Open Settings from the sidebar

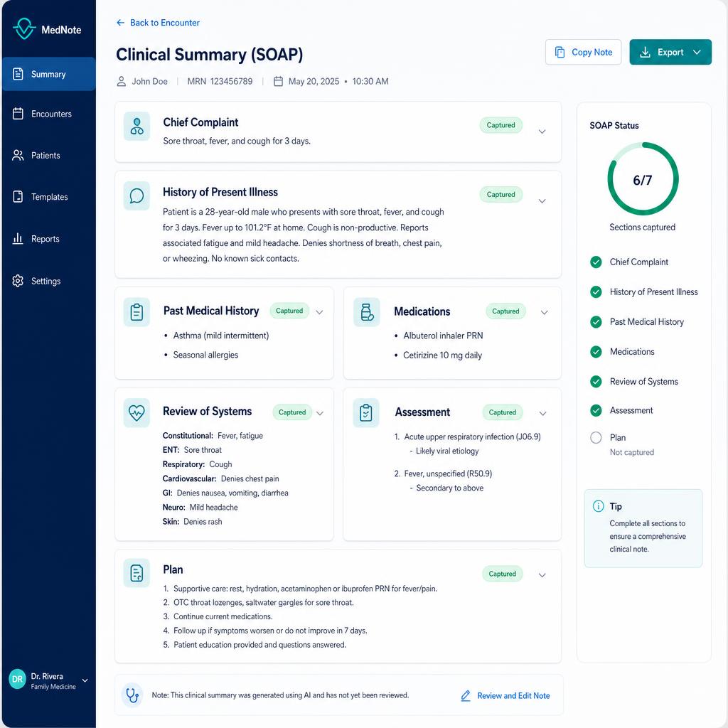(49, 281)
